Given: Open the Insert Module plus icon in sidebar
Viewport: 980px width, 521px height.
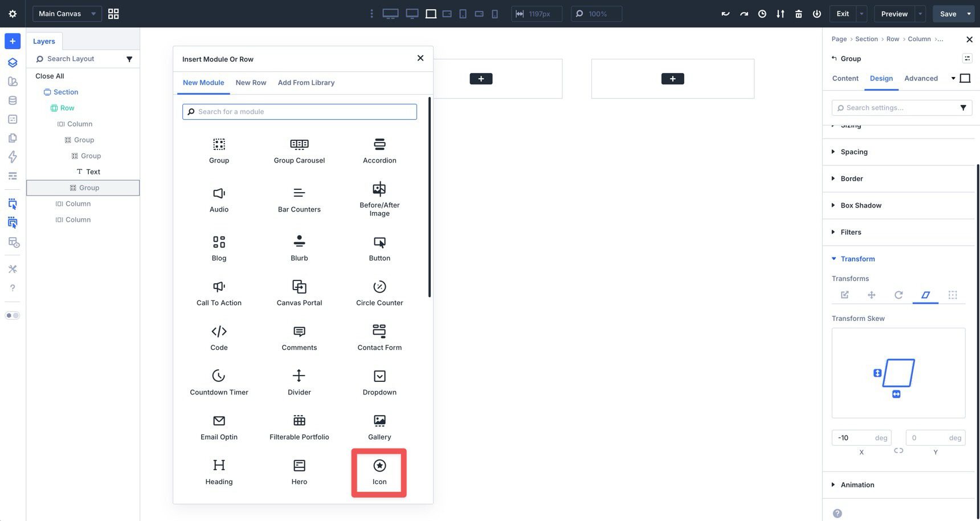Looking at the screenshot, I should point(12,40).
